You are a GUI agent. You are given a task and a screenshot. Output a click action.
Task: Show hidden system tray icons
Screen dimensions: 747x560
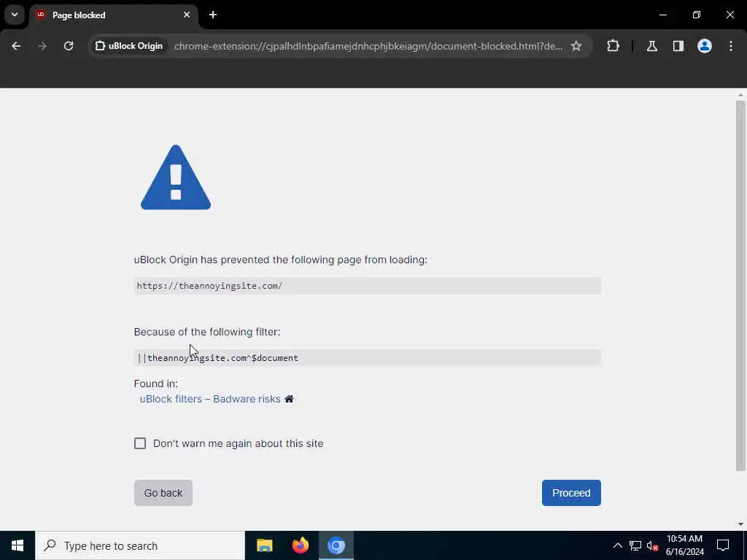point(618,545)
